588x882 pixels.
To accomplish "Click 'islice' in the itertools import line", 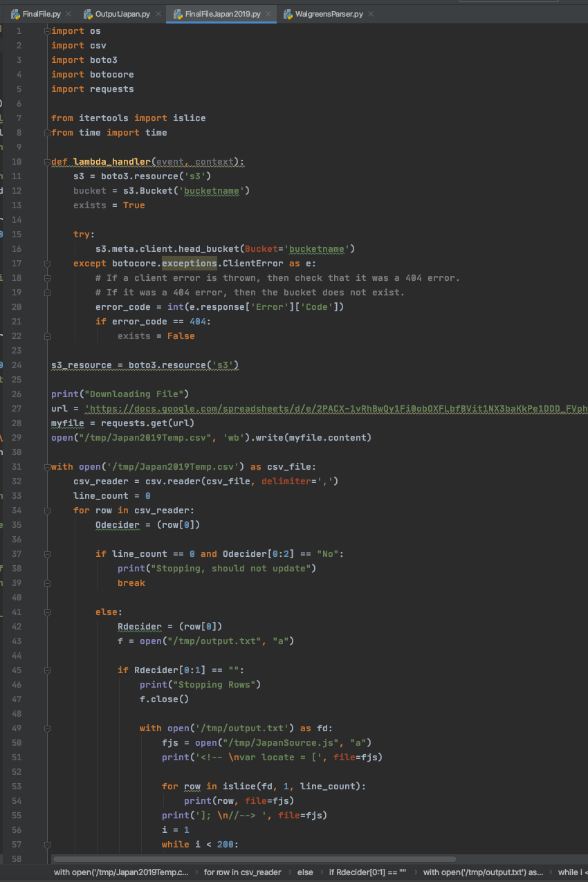I will [190, 118].
